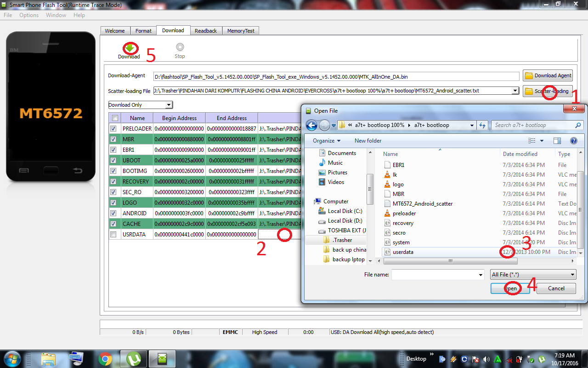
Task: Open the Options menu
Action: click(29, 15)
